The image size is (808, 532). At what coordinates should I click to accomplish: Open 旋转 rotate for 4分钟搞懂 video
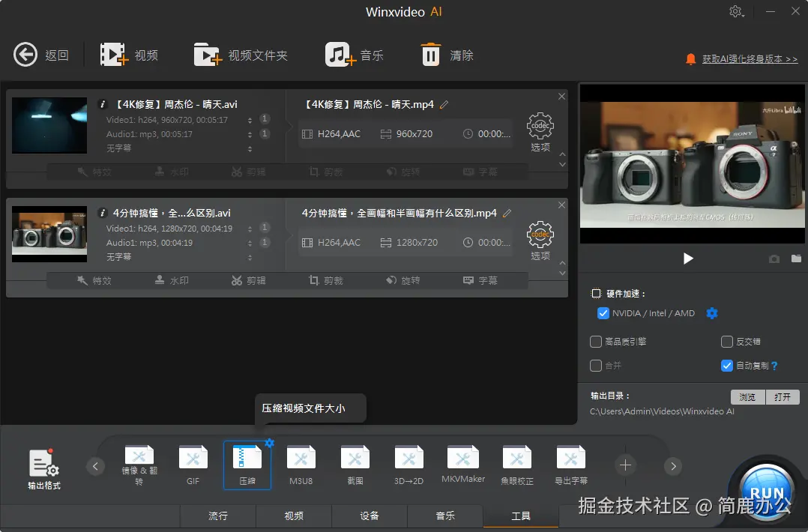pyautogui.click(x=403, y=281)
